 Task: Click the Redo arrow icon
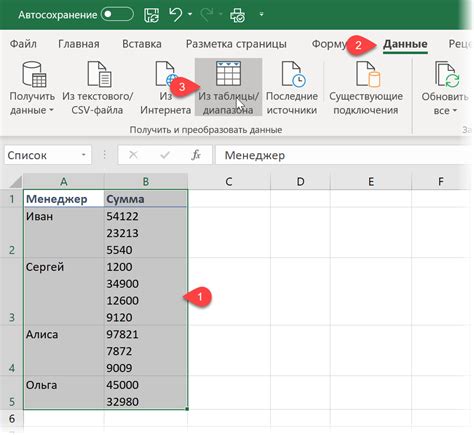[207, 15]
